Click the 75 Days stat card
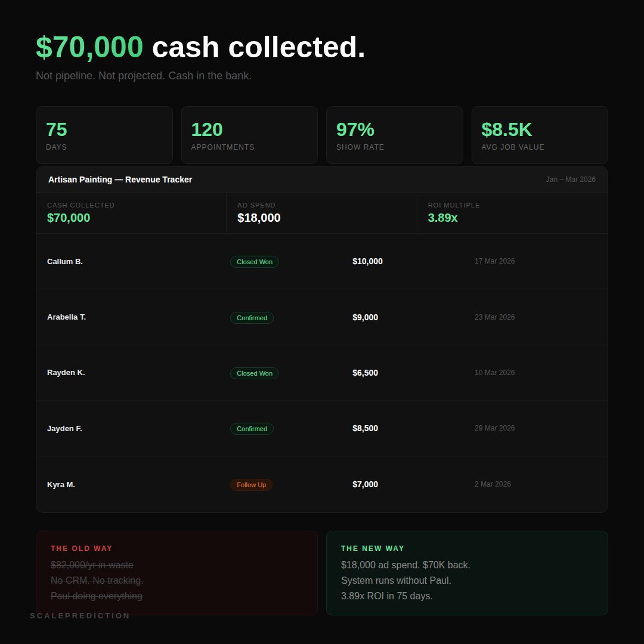644x644 pixels. [104, 135]
